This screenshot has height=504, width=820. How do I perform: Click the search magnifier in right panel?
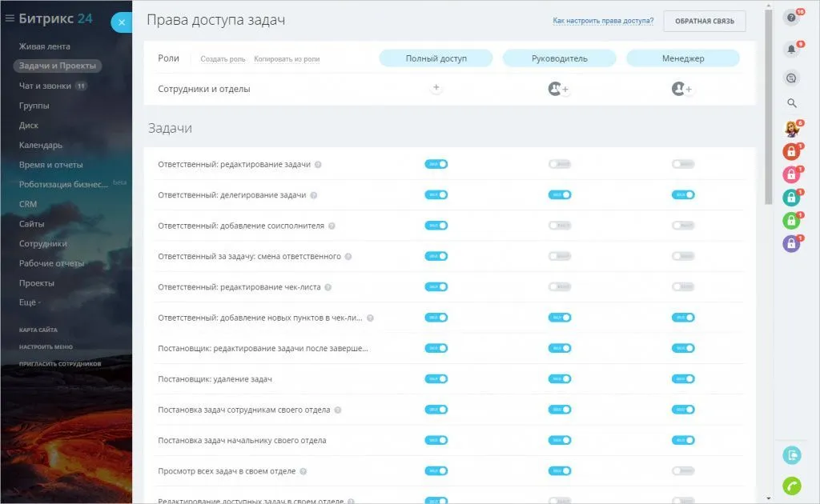coord(792,103)
